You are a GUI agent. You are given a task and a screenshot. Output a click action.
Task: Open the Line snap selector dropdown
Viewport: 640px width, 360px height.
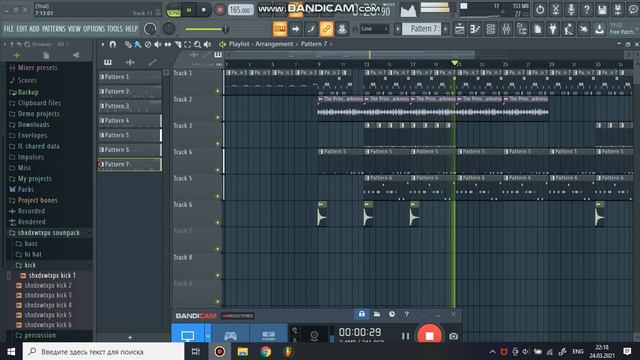375,29
